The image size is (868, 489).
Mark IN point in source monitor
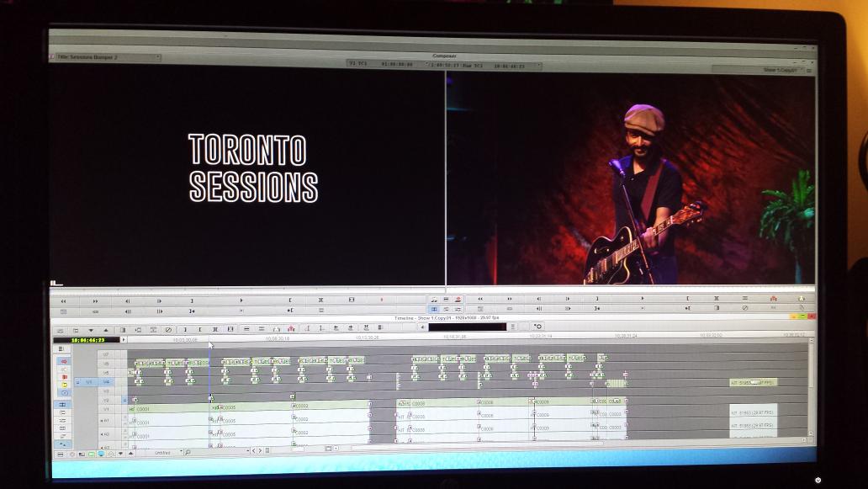(291, 300)
